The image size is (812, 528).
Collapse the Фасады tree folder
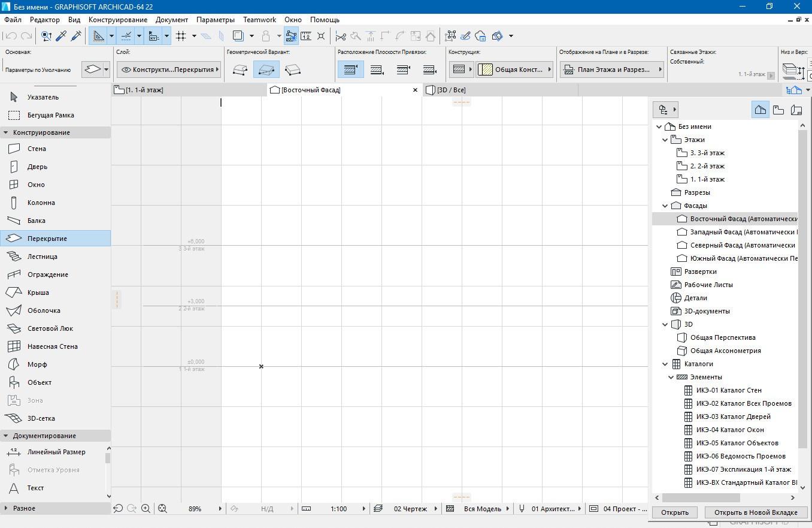click(x=665, y=206)
